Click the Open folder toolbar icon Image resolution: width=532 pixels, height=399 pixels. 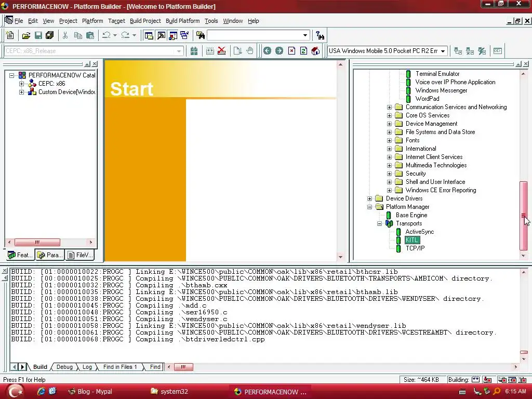[x=26, y=35]
